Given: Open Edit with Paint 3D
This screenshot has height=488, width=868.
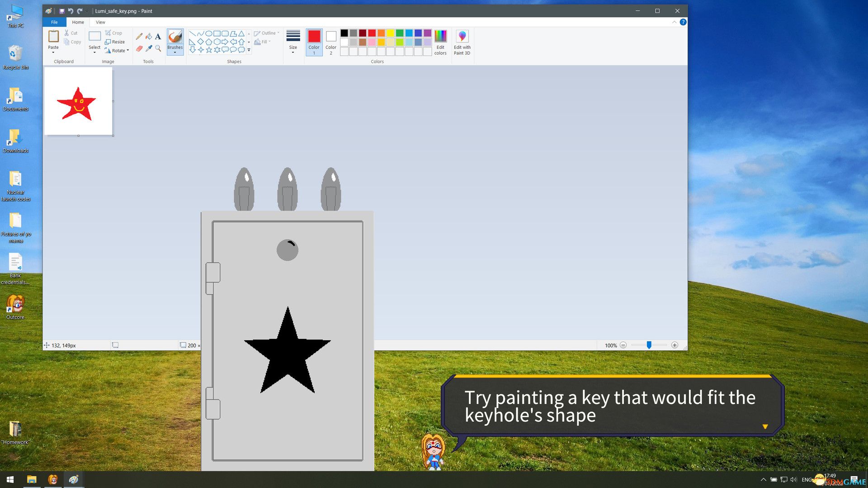Looking at the screenshot, I should coord(462,36).
